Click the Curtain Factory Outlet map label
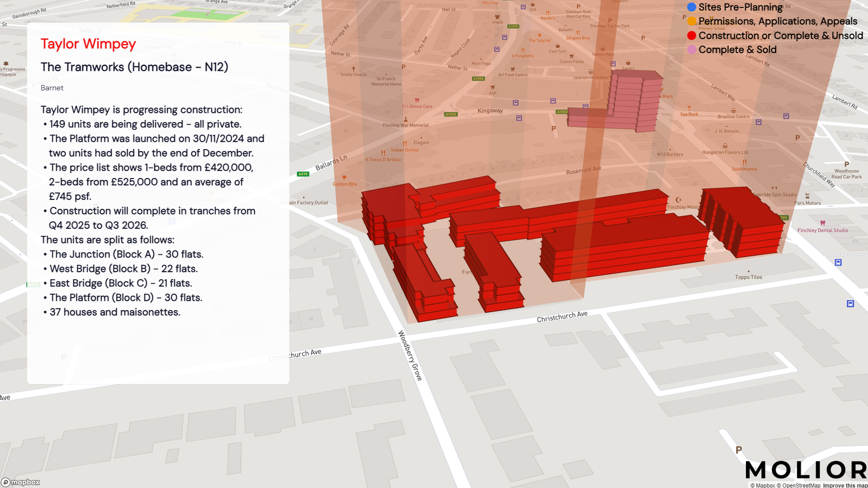This screenshot has width=868, height=488. tap(304, 202)
